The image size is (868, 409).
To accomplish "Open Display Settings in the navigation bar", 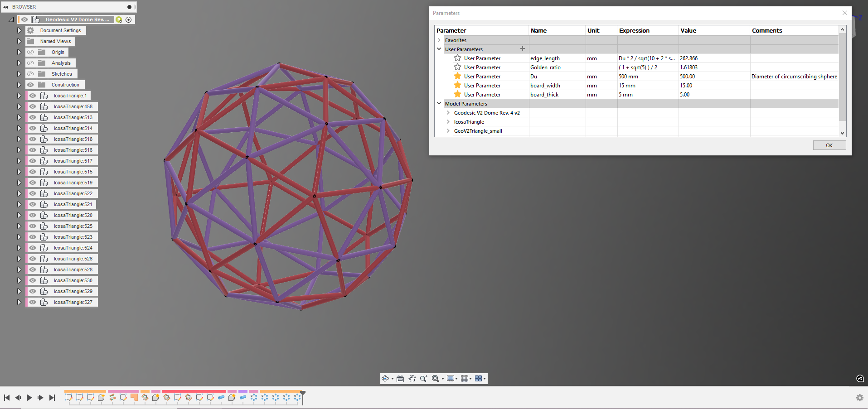I will pos(450,379).
